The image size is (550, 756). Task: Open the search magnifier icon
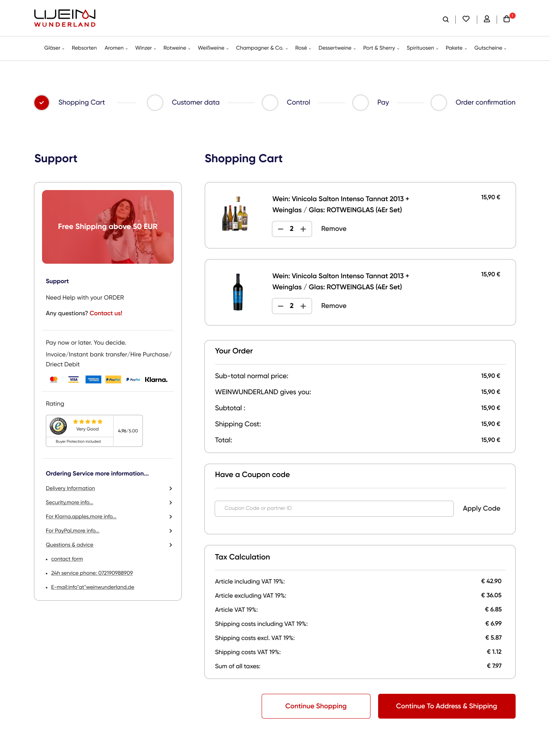[445, 19]
